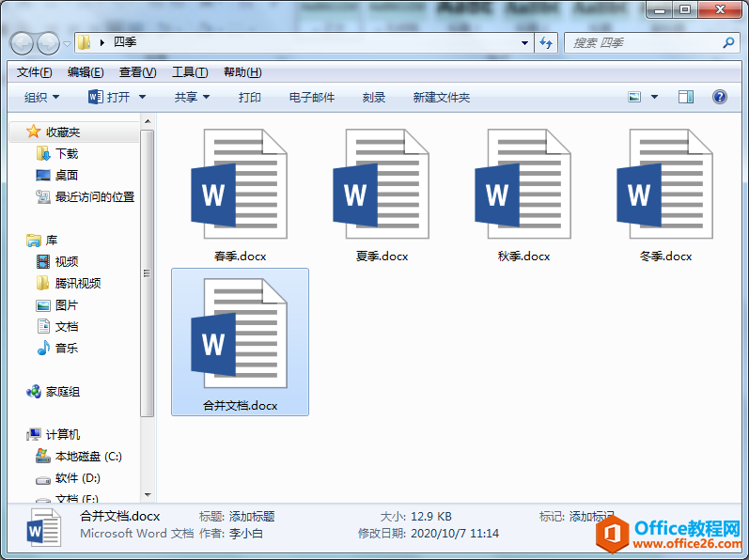The image size is (749, 560).
Task: Open the address bar history dropdown
Action: pos(524,43)
